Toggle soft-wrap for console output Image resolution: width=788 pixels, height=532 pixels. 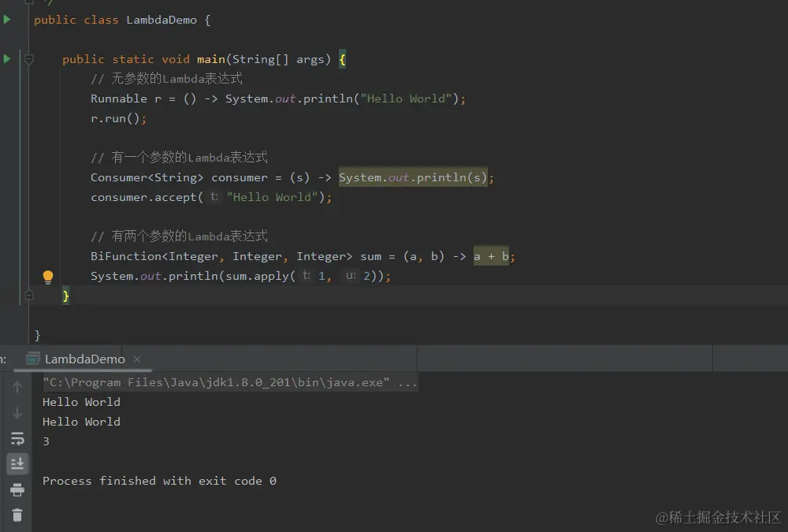tap(17, 438)
